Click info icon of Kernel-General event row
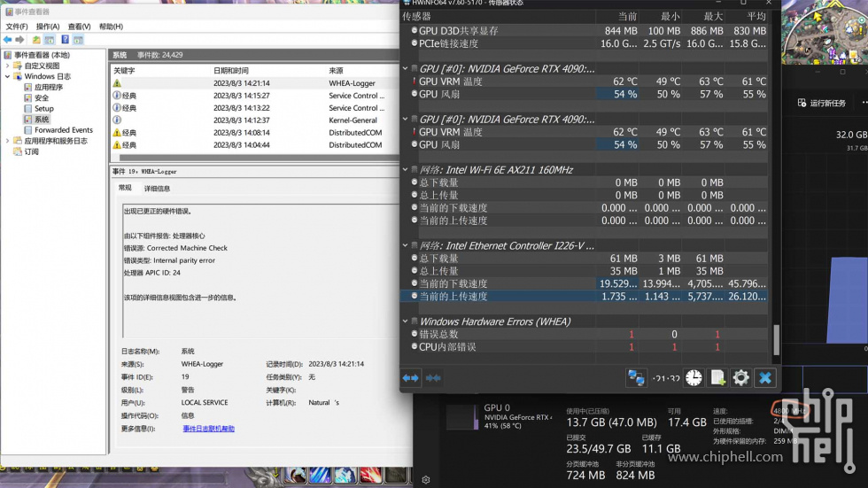This screenshot has width=868, height=488. point(117,120)
